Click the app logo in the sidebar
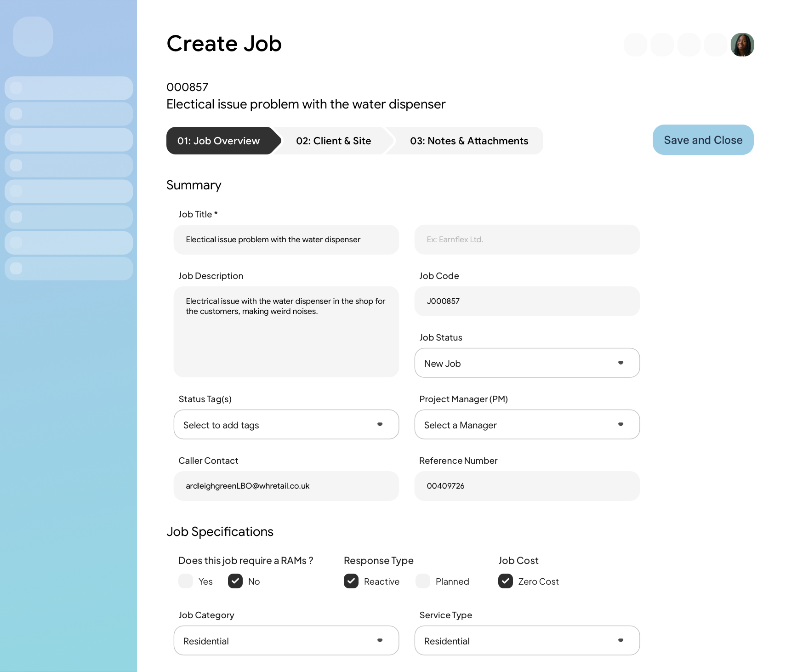Viewport: 786px width, 672px height. pos(33,37)
